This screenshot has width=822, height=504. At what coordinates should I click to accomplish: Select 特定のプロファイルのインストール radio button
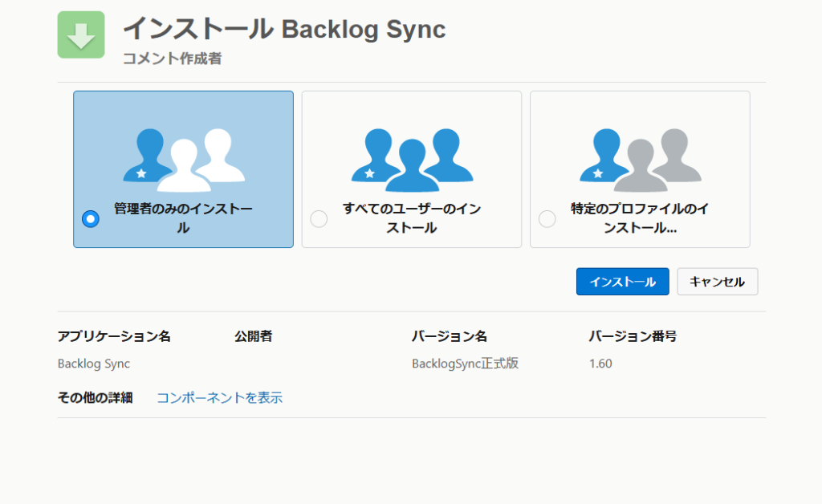pyautogui.click(x=547, y=218)
